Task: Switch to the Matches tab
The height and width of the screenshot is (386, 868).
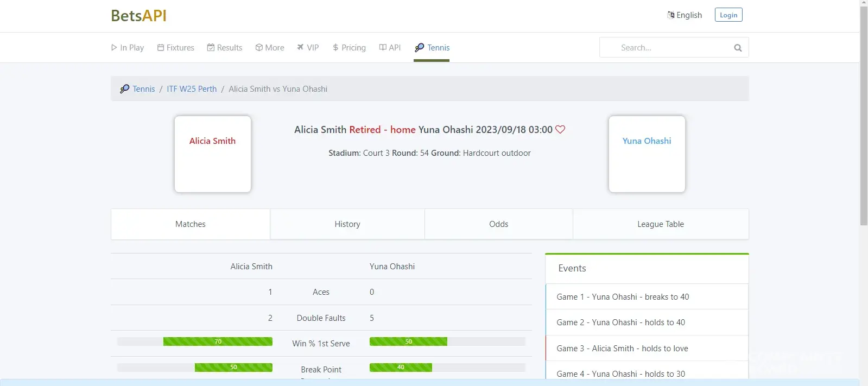Action: click(191, 224)
